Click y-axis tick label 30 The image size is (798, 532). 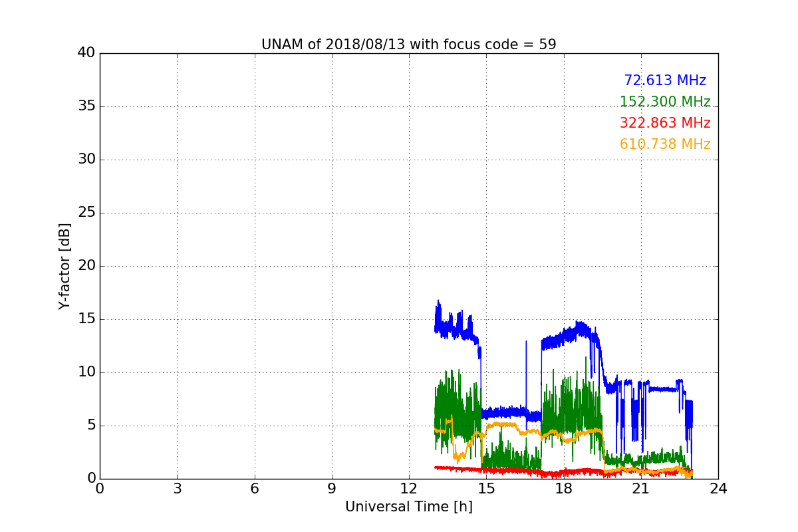86,160
